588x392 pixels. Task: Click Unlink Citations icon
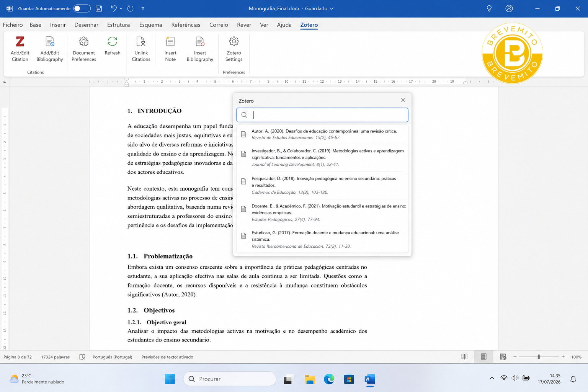[x=141, y=41]
